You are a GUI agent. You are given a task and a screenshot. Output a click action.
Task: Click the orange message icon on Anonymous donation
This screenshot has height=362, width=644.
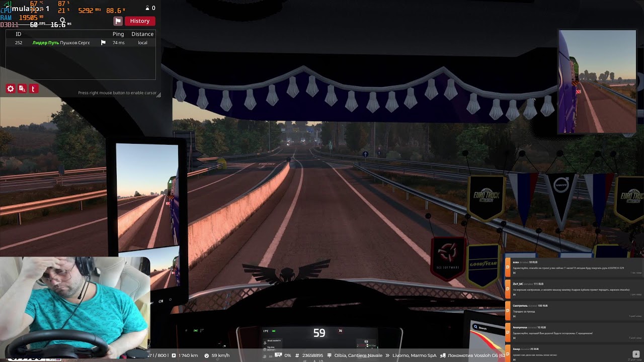tap(508, 332)
